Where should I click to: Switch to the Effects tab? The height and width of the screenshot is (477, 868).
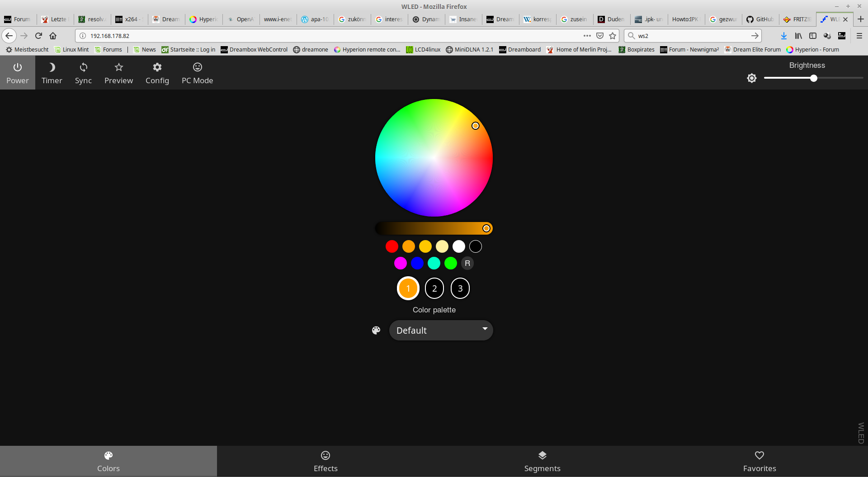[325, 461]
